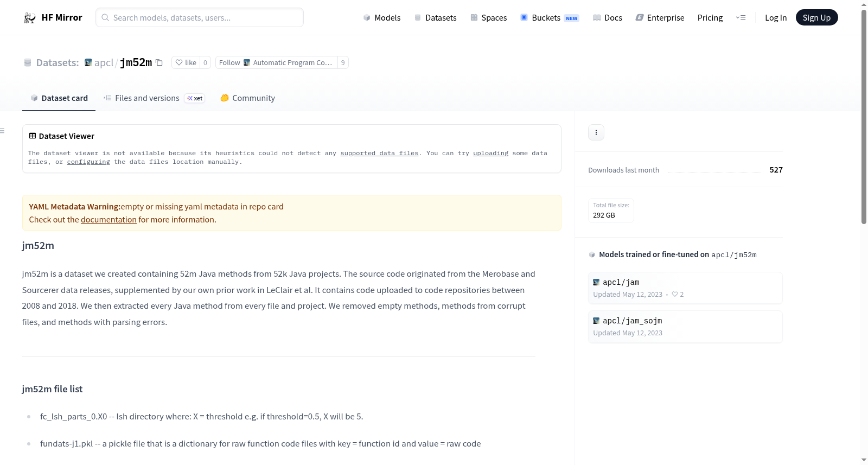Image resolution: width=868 pixels, height=465 pixels.
Task: Open the Datasets page
Action: click(x=435, y=18)
